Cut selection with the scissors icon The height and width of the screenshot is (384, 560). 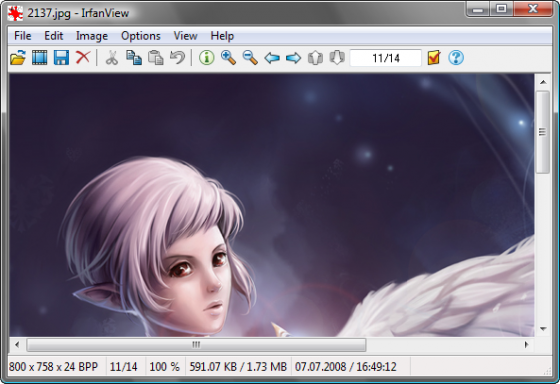[x=112, y=58]
